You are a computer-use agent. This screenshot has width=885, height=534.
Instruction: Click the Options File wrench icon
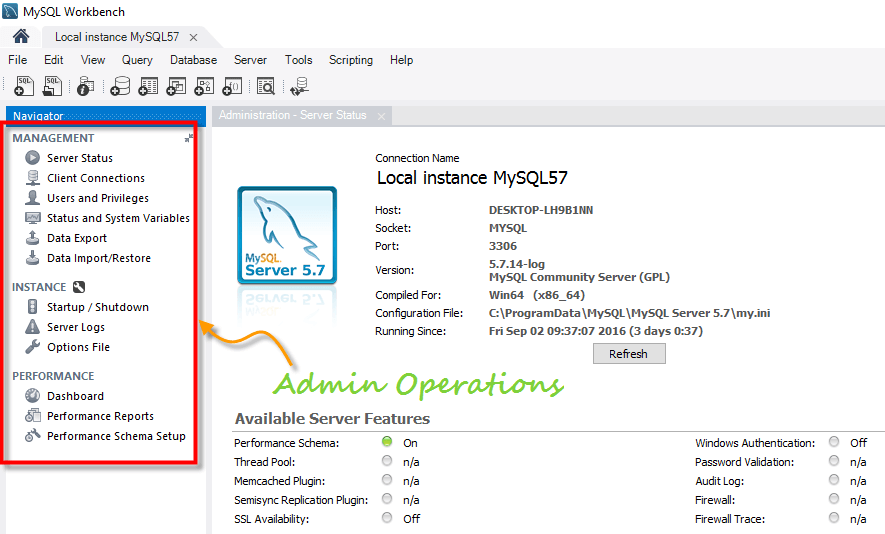pos(33,347)
